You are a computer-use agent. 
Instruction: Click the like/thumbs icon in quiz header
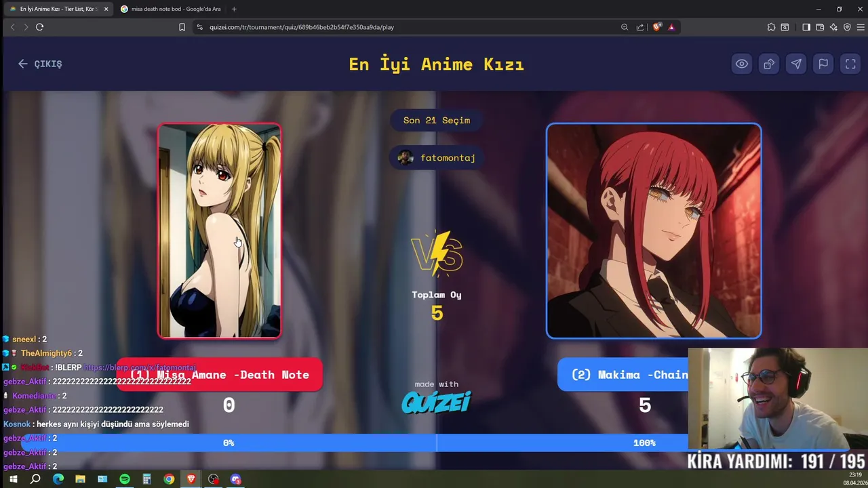(x=769, y=64)
